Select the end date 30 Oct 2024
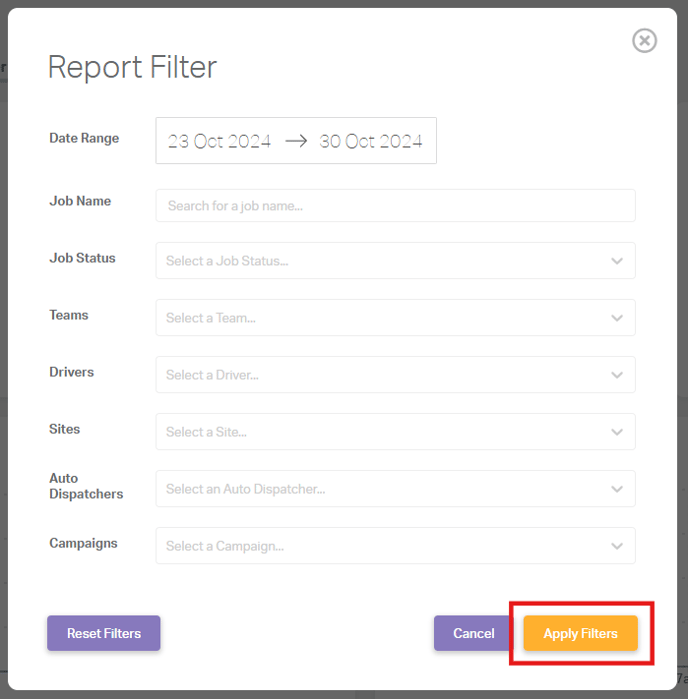Screen dimensions: 688x699 pyautogui.click(x=371, y=141)
